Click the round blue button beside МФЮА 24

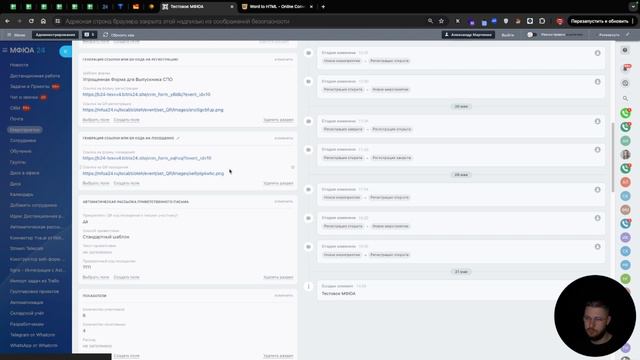pos(66,51)
